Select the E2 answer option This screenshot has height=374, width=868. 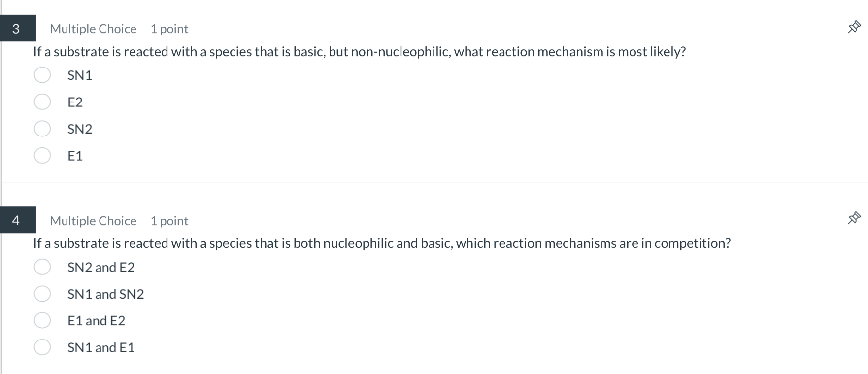click(42, 102)
